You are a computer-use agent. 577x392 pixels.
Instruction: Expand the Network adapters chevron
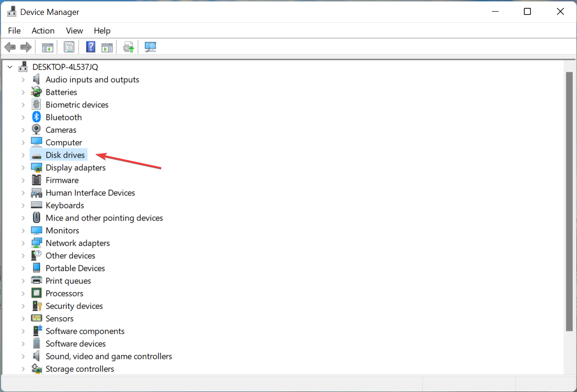(23, 243)
